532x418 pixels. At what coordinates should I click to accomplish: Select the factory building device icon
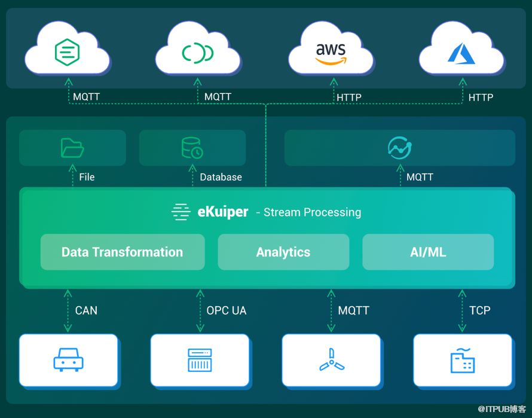click(x=463, y=360)
